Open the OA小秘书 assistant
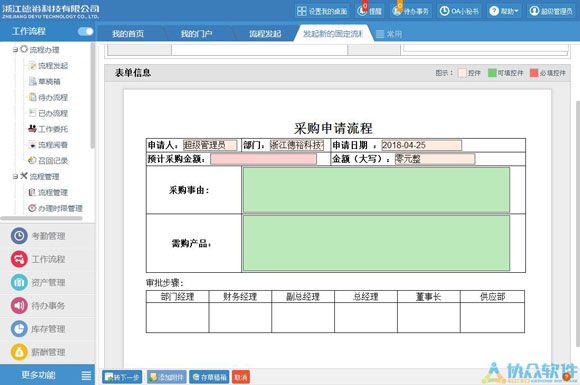The image size is (580, 385). point(459,11)
